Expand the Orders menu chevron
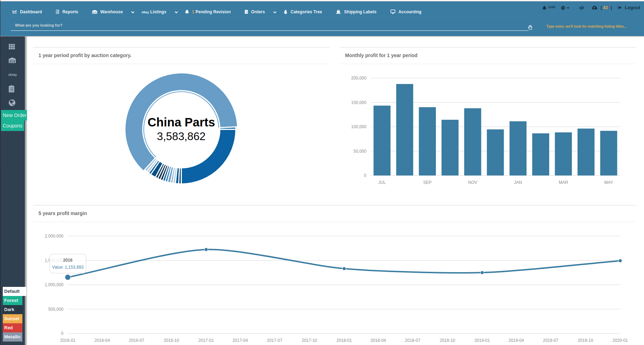 pos(275,12)
